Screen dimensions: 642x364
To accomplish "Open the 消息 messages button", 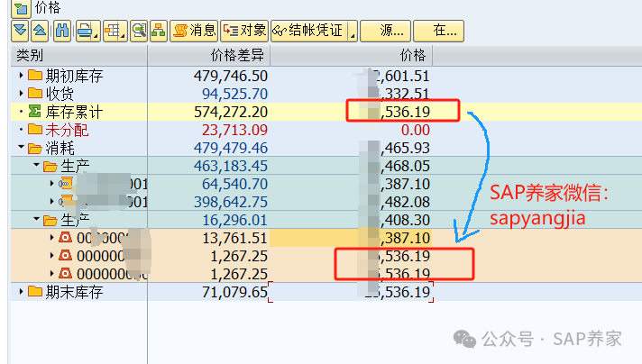I will [195, 31].
